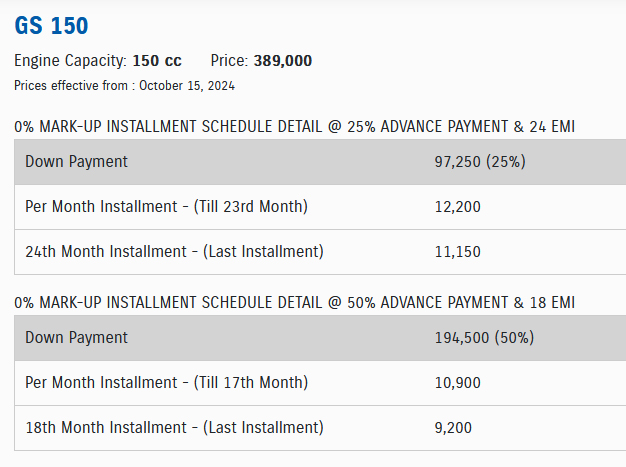Select the first table's Down Payment label
Image resolution: width=626 pixels, height=467 pixels.
coord(77,162)
